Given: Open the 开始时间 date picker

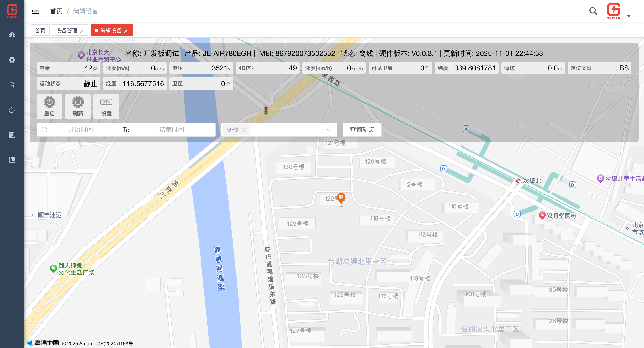Looking at the screenshot, I should point(80,130).
